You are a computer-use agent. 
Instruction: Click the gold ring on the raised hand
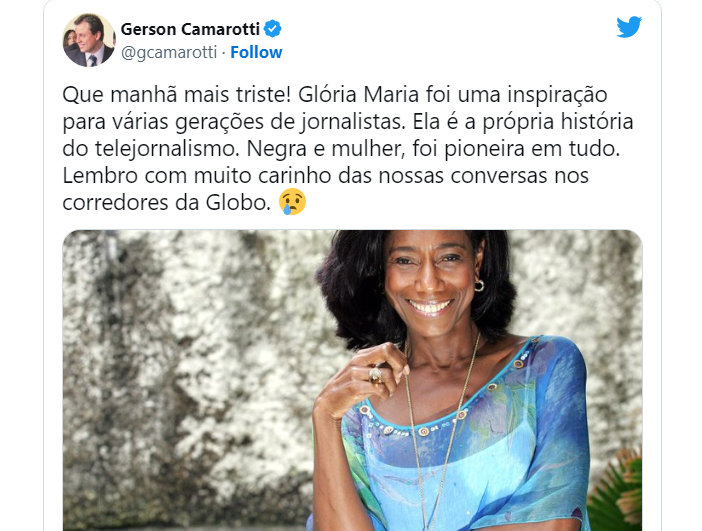(x=376, y=375)
